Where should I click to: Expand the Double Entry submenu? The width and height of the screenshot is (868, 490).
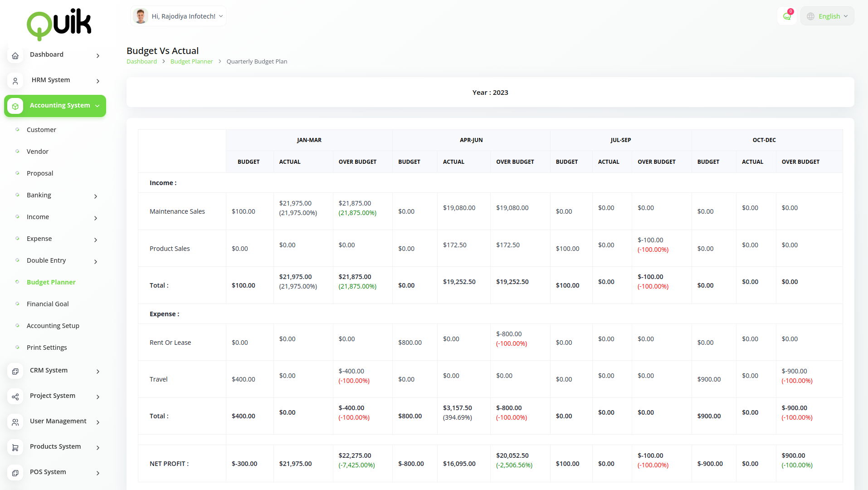click(x=95, y=261)
